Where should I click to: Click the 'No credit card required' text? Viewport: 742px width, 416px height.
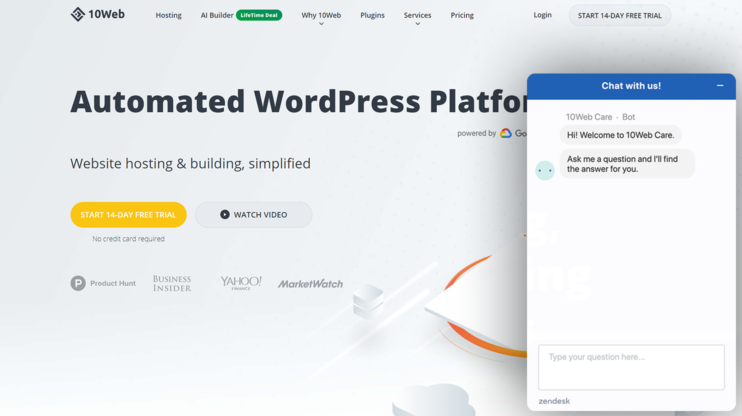click(128, 239)
